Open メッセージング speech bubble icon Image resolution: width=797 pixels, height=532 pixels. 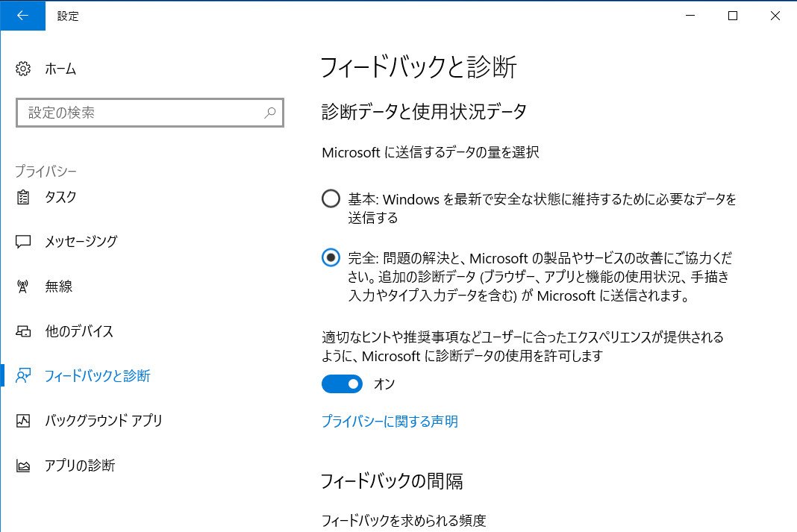23,242
